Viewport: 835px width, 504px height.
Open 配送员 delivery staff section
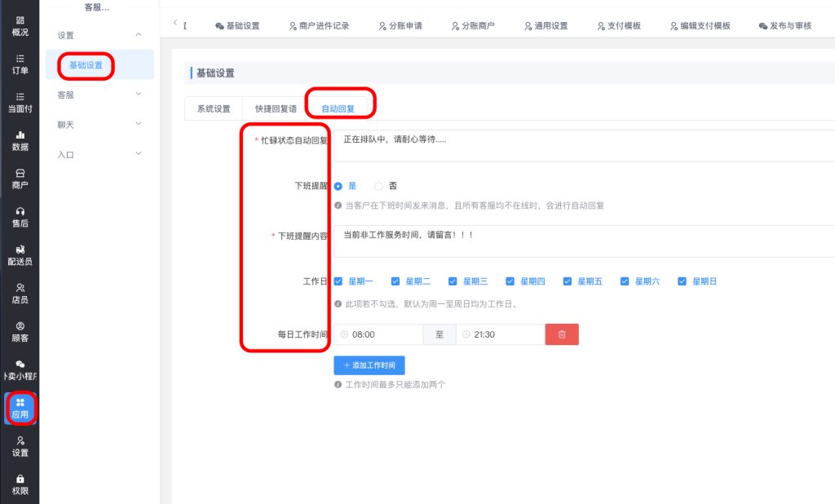20,254
